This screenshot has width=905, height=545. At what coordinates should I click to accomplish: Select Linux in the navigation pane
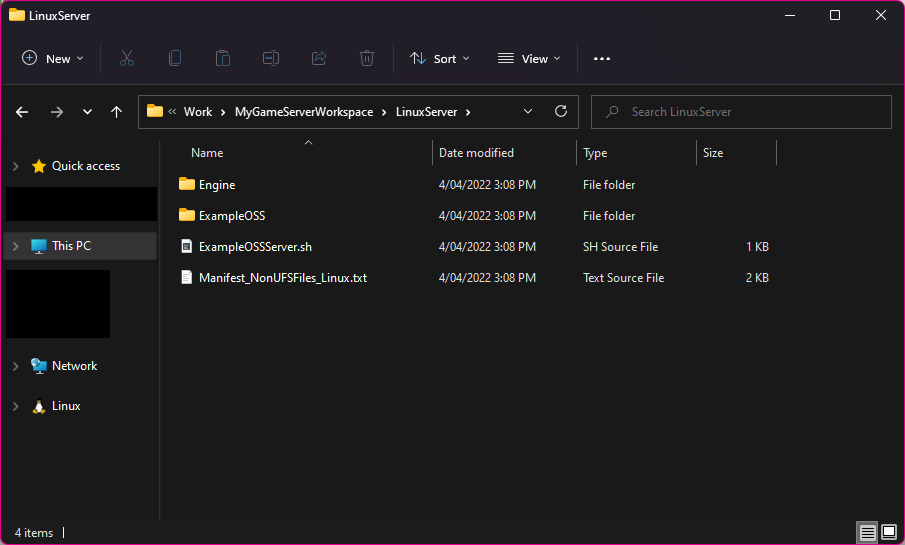tap(66, 407)
